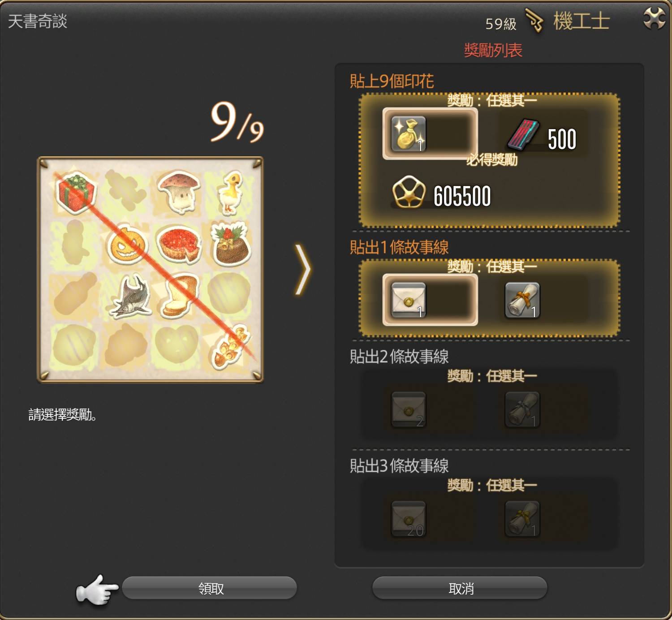Screen dimensions: 672x620
Task: Click the mushroom sticker on the board
Action: click(178, 192)
